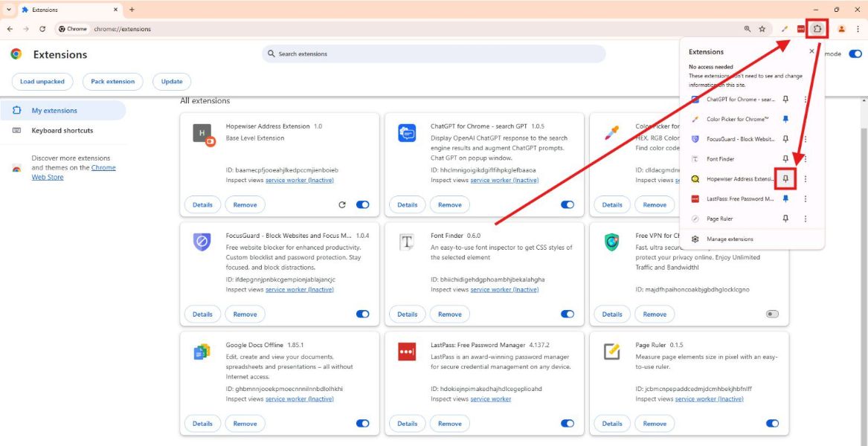The height and width of the screenshot is (446, 868).
Task: Unpin LastPass from the toolbar
Action: click(x=785, y=199)
